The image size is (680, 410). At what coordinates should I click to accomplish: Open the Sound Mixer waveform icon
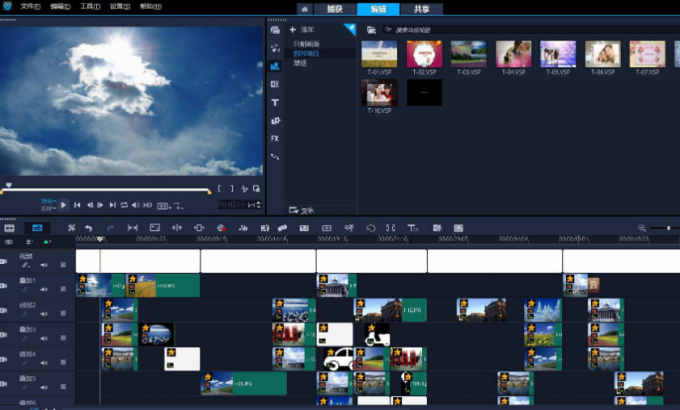click(x=243, y=228)
